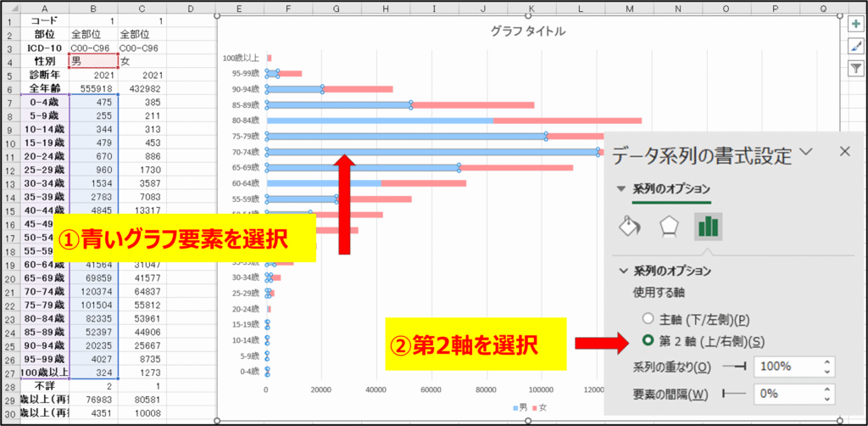Click the blue 70-74歳 bar in chart
Screen dimensions: 868x426
point(424,153)
